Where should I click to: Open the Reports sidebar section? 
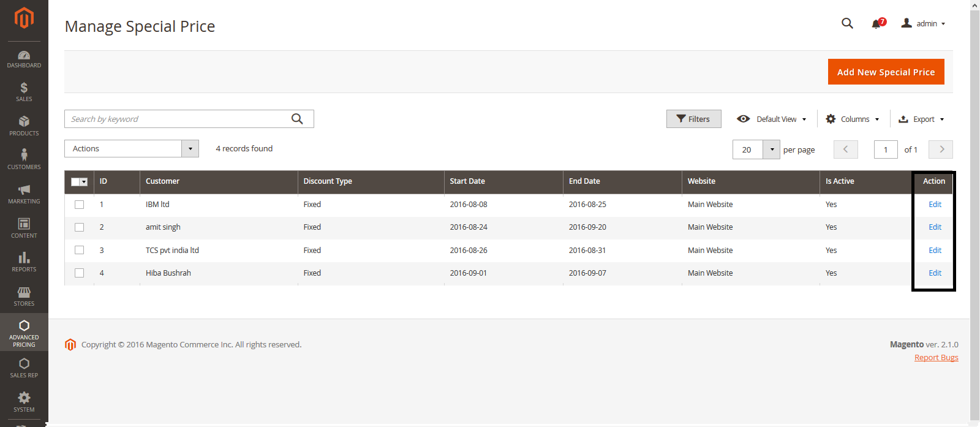[x=24, y=262]
